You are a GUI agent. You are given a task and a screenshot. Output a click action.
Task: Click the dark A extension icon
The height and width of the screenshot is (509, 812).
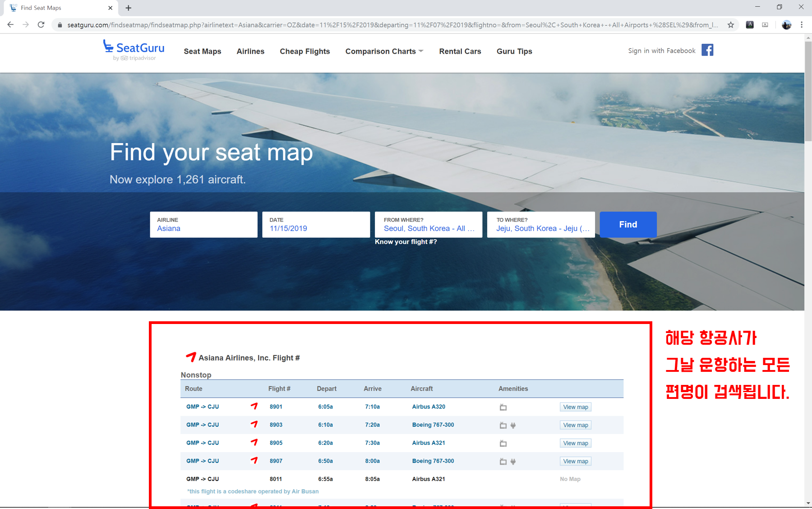coord(750,25)
